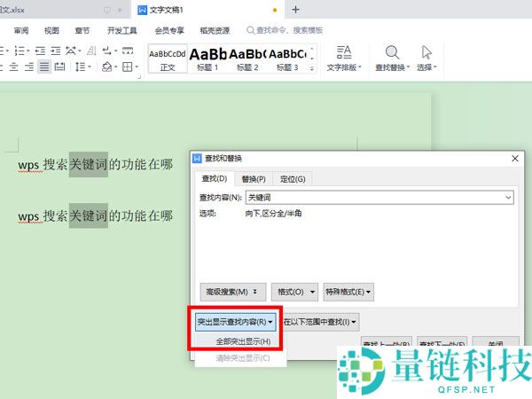Image resolution: width=532 pixels, height=399 pixels.
Task: Click first document line 'wps 搜索关键词的功能在哪'
Action: click(96, 165)
